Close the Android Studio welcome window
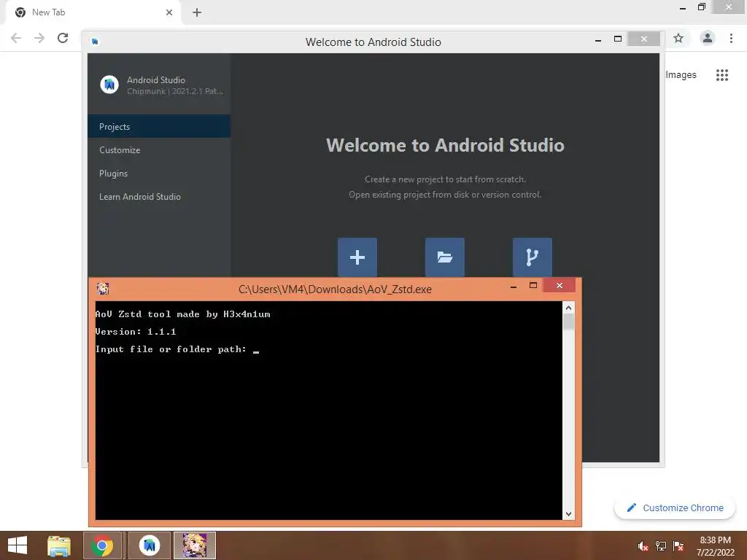 click(643, 39)
